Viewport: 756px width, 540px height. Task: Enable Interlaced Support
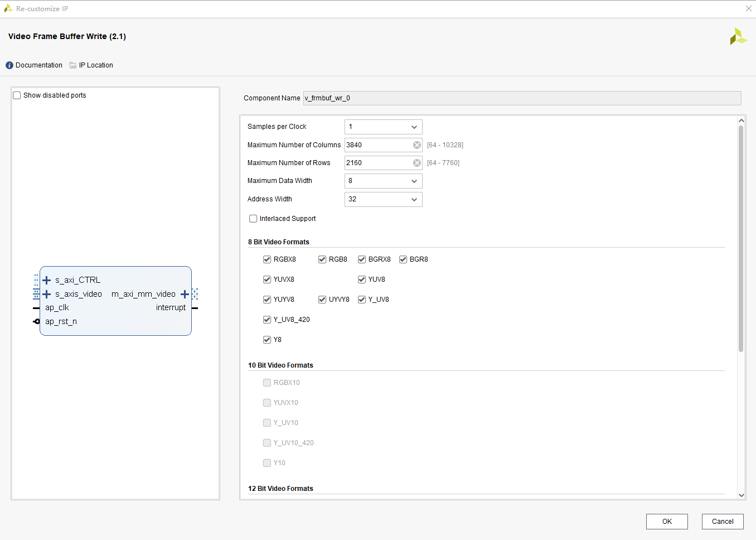coord(253,218)
